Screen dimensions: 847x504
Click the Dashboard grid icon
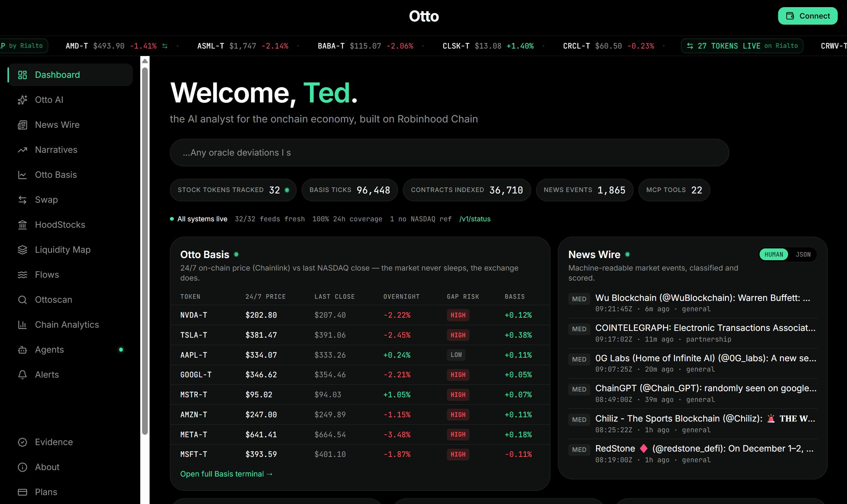click(x=22, y=75)
